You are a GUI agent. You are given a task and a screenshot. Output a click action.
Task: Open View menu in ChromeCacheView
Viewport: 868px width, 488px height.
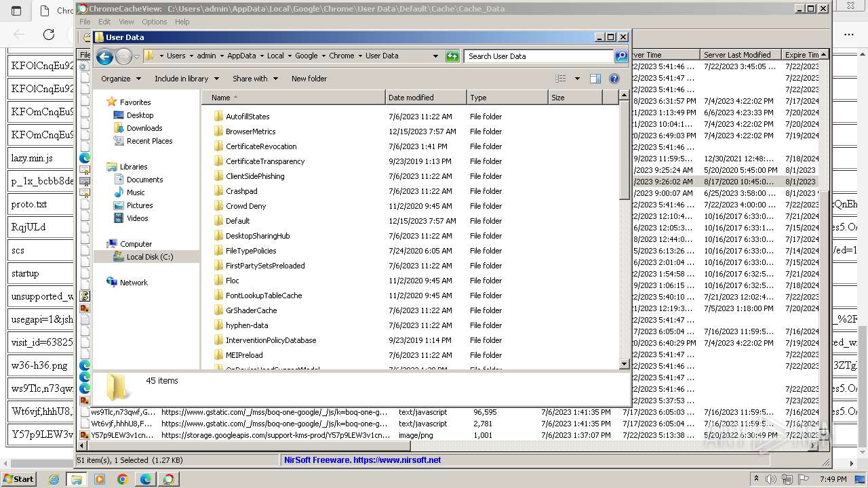click(x=126, y=22)
